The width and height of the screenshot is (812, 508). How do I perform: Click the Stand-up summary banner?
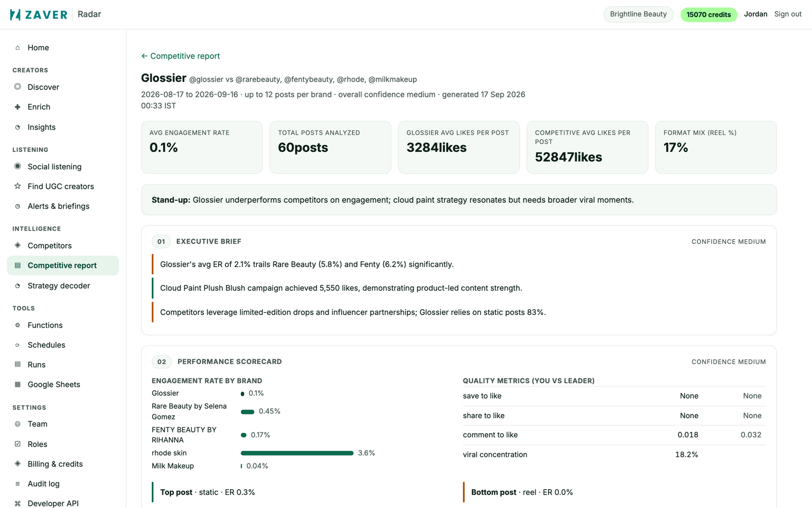coord(459,200)
